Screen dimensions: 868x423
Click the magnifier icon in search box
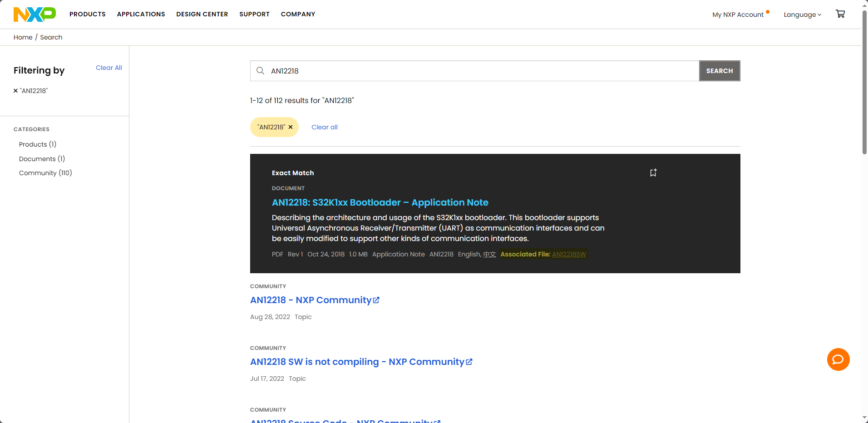coord(261,71)
